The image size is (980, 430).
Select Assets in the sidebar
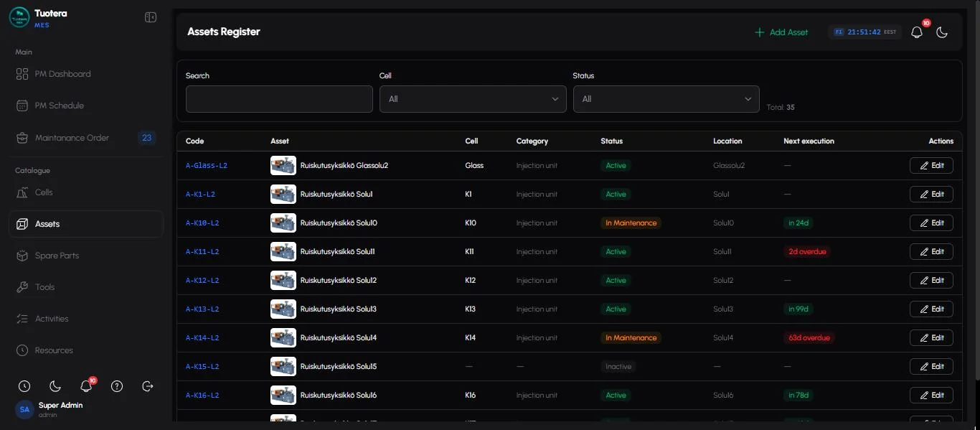point(86,224)
